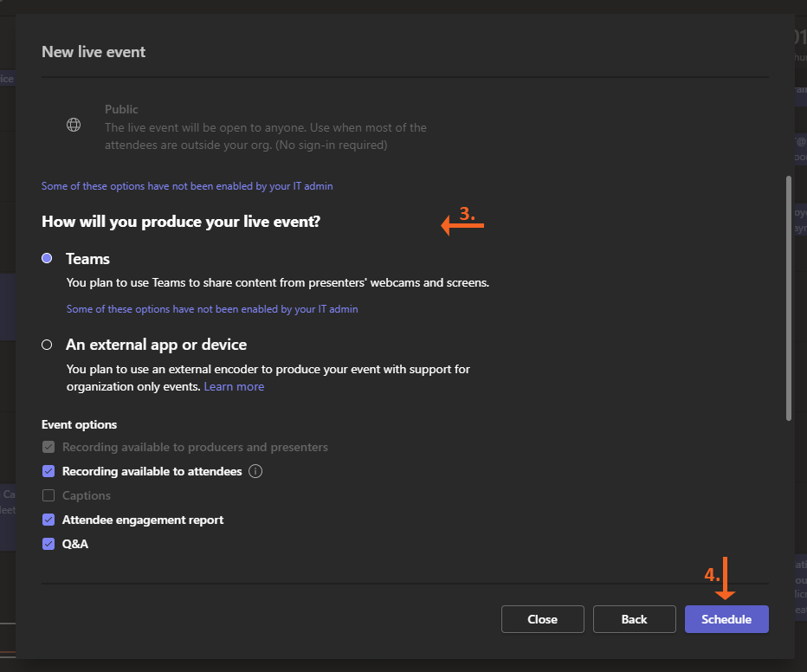The width and height of the screenshot is (807, 672).
Task: Choose An external app or device option
Action: pos(47,345)
